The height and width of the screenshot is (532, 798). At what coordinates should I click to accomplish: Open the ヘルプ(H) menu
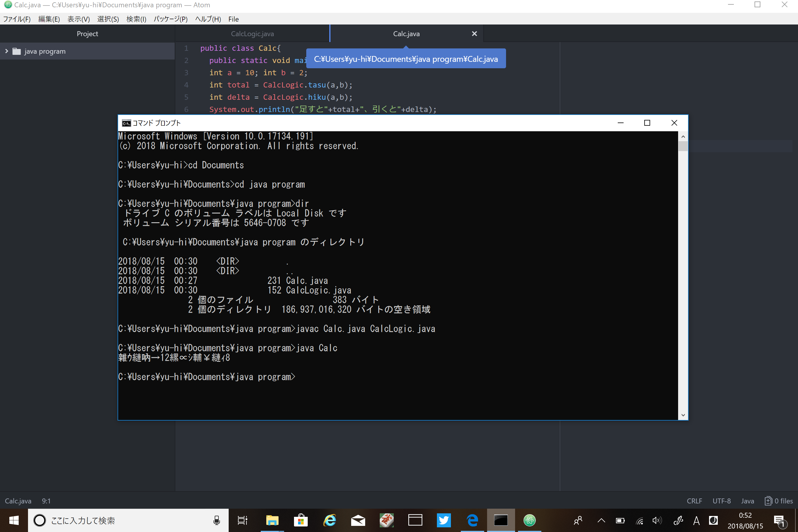pyautogui.click(x=208, y=19)
